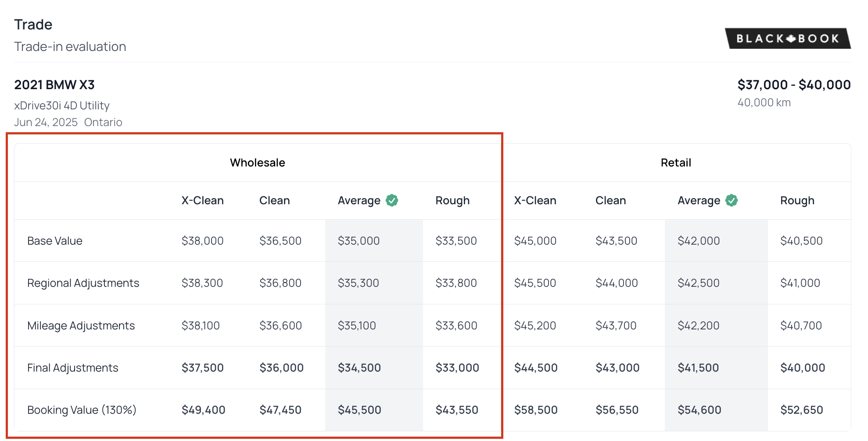Select the Base Value row label
The image size is (868, 441).
pos(55,241)
